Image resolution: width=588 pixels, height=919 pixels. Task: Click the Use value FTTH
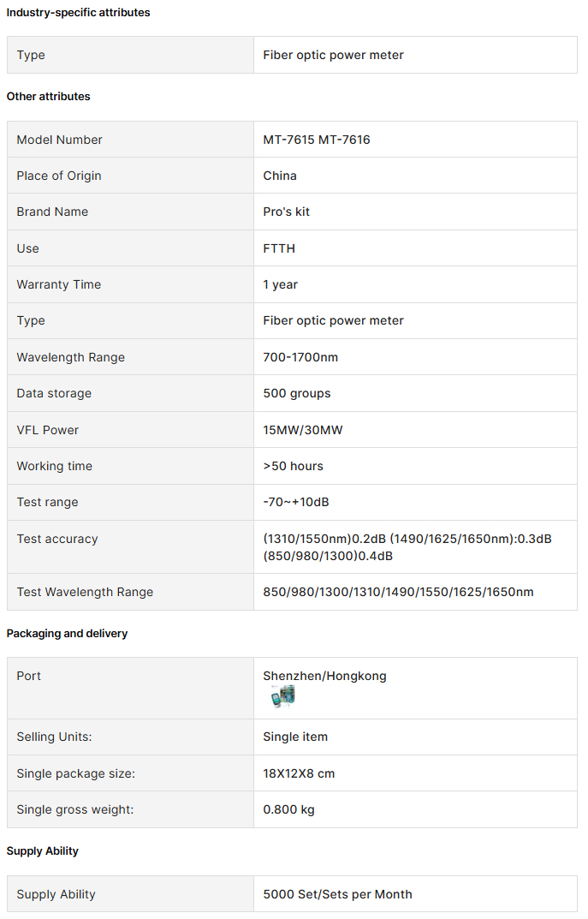coord(279,248)
